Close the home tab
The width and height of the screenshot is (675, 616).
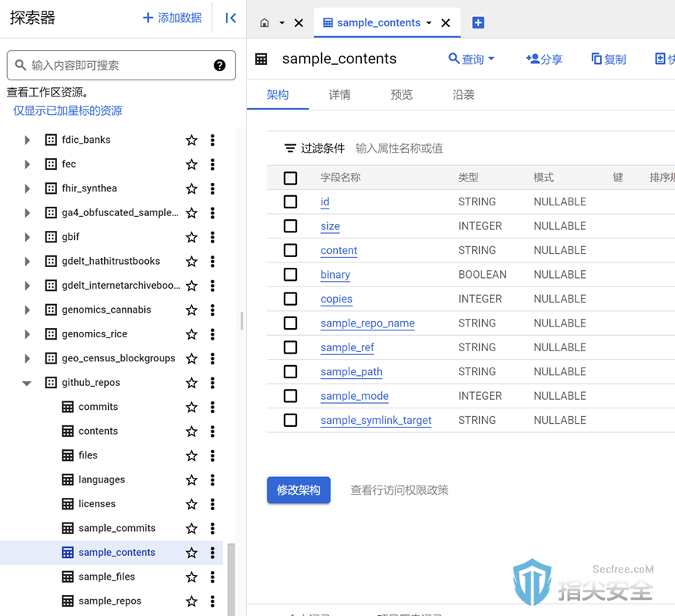point(299,23)
